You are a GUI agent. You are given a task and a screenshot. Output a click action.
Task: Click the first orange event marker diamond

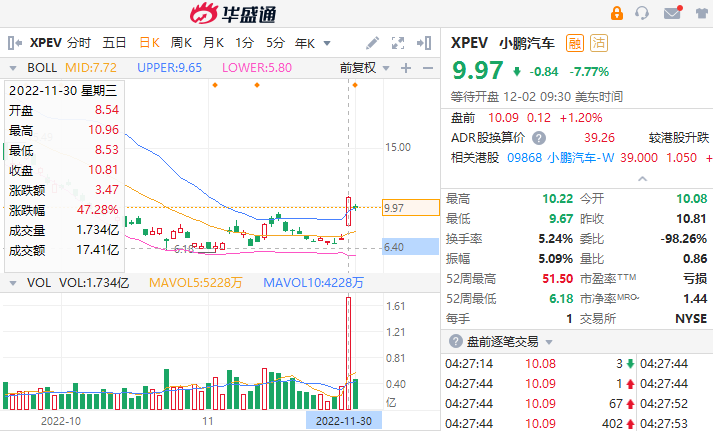click(x=215, y=85)
